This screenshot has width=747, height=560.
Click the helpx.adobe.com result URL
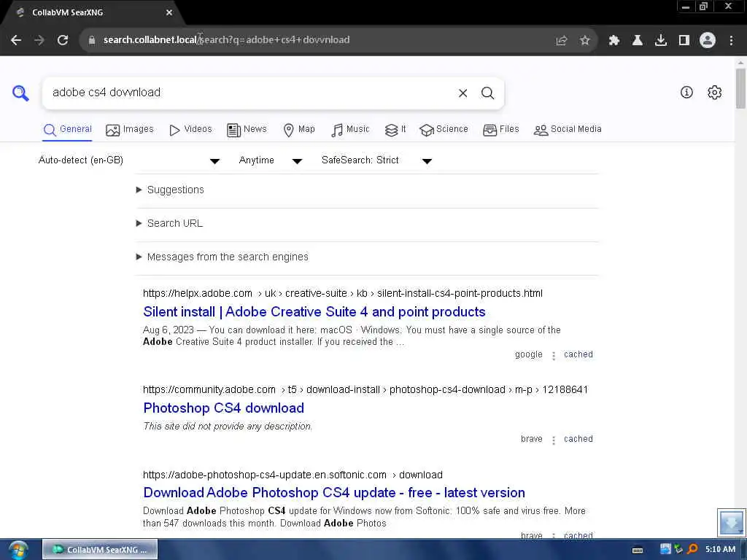point(343,293)
